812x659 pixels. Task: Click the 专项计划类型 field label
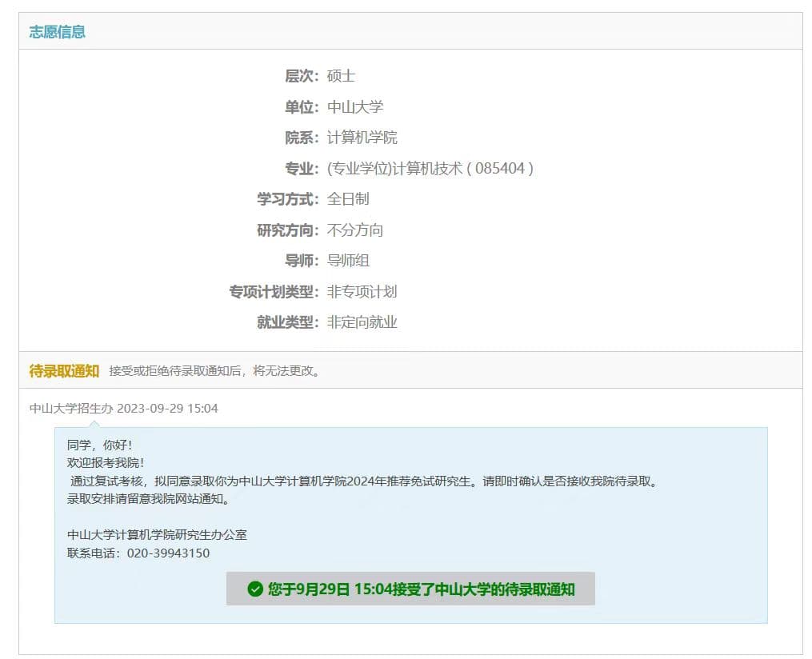(274, 291)
